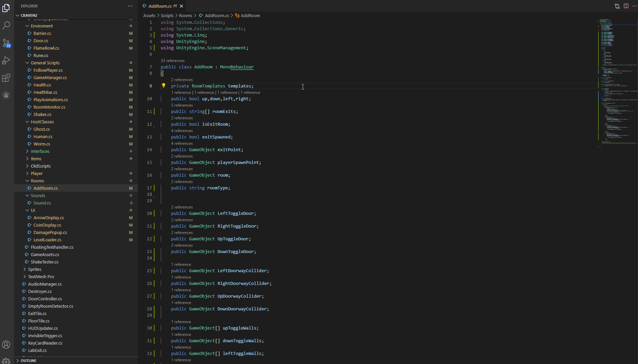Open editor more actions ellipsis
The width and height of the screenshot is (638, 364).
click(634, 6)
